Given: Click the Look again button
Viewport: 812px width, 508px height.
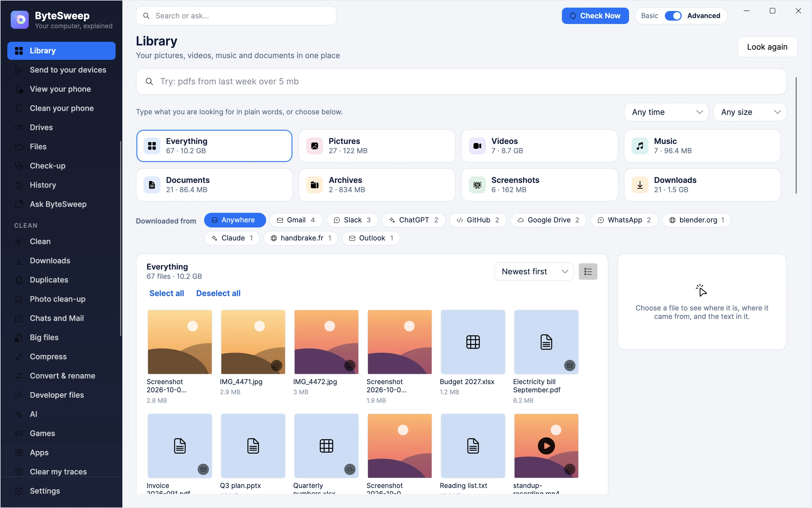Looking at the screenshot, I should point(767,47).
